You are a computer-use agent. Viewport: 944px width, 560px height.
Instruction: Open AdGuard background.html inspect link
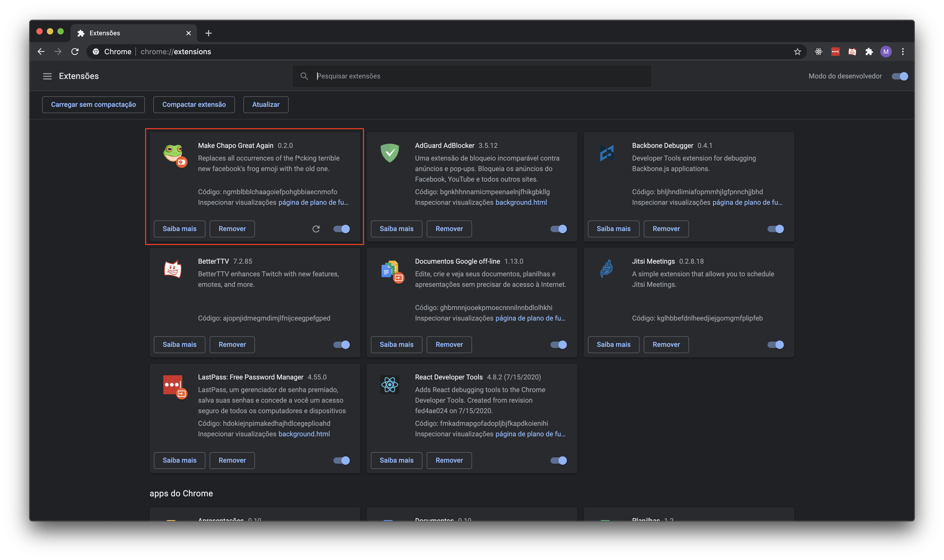tap(521, 202)
